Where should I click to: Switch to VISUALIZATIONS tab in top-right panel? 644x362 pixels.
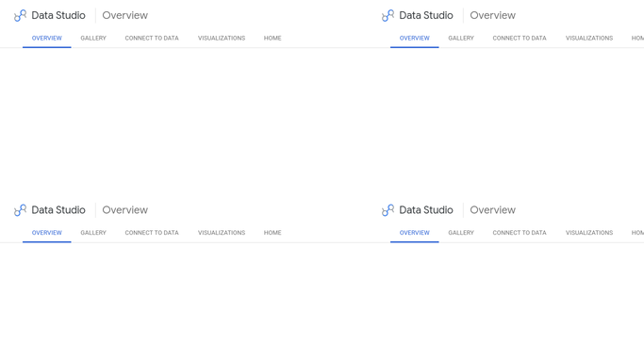coord(589,38)
